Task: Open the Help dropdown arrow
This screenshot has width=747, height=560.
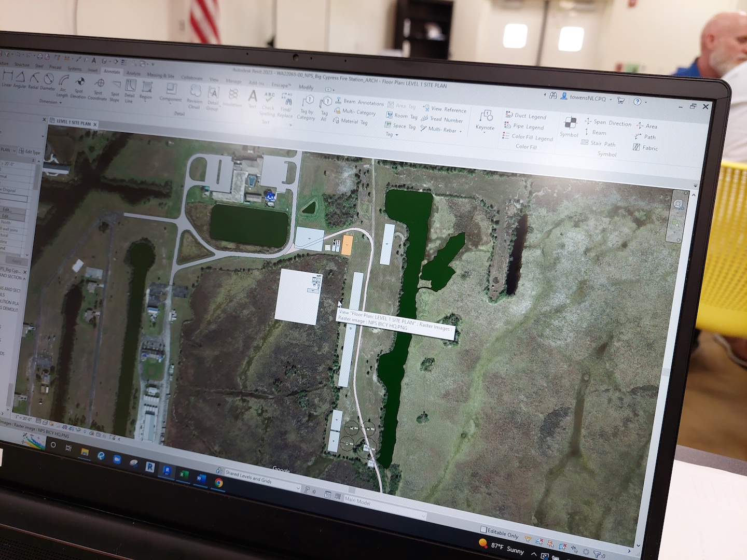Action: coord(646,102)
